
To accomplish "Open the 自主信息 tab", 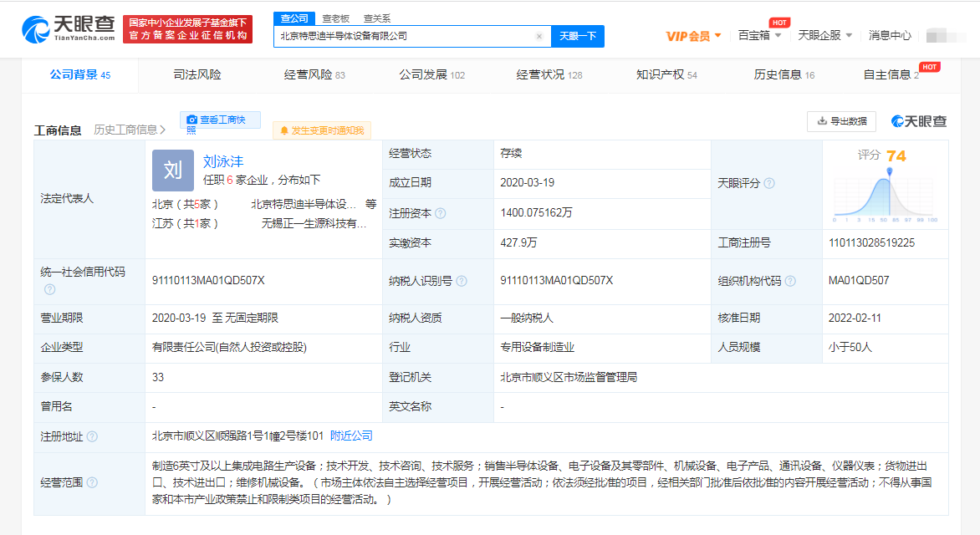I will tap(891, 75).
